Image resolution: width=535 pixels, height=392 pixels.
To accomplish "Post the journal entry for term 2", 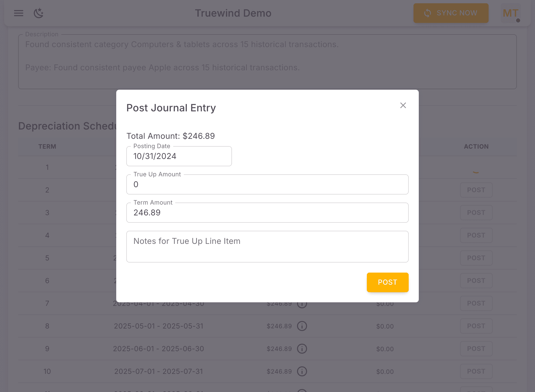I will 476,190.
